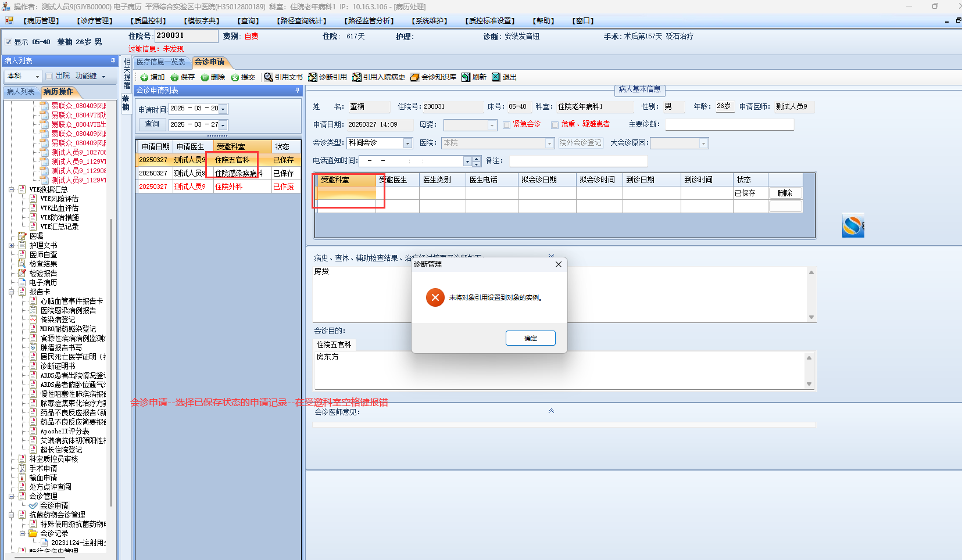Switch to the 病人列表 tab
Image resolution: width=962 pixels, height=560 pixels.
21,92
